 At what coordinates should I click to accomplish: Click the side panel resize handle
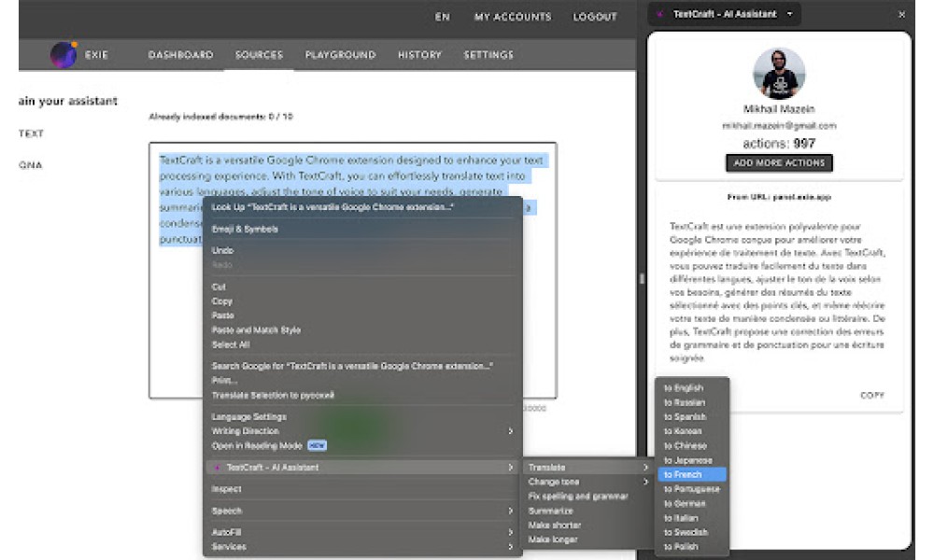[x=642, y=278]
